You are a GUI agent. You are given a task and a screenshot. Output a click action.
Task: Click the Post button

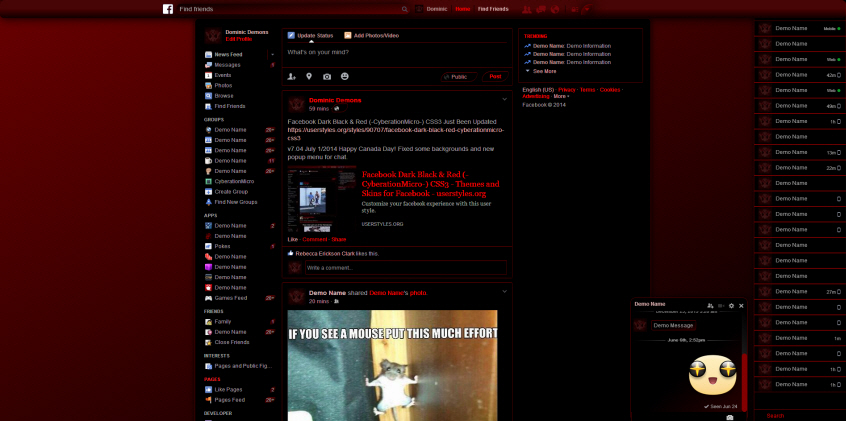click(495, 77)
